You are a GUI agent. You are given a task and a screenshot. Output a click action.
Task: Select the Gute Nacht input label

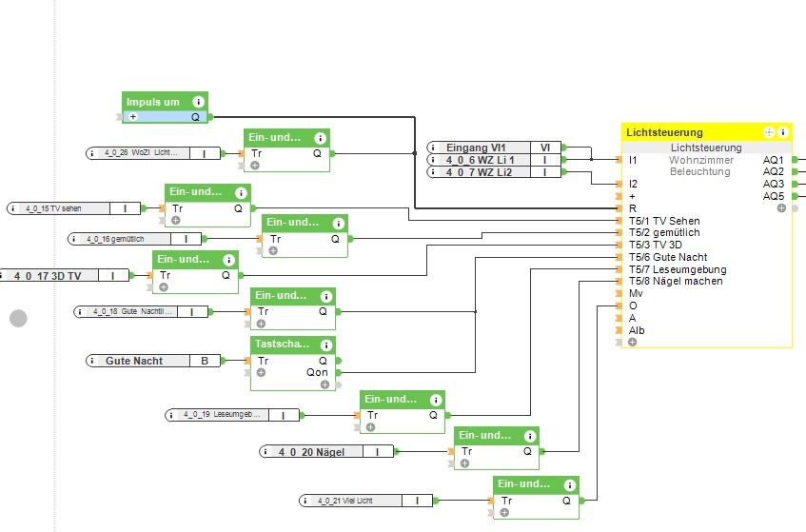click(x=133, y=361)
